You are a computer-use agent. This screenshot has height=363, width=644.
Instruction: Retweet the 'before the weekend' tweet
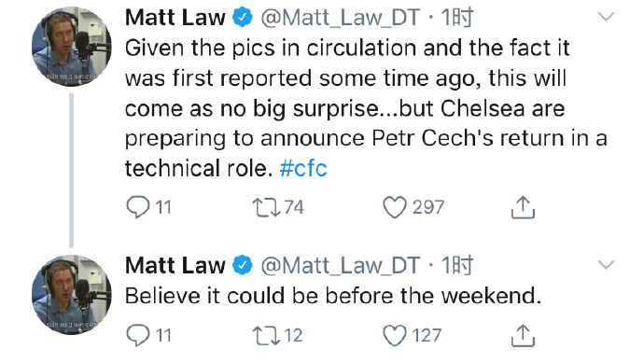point(266,335)
